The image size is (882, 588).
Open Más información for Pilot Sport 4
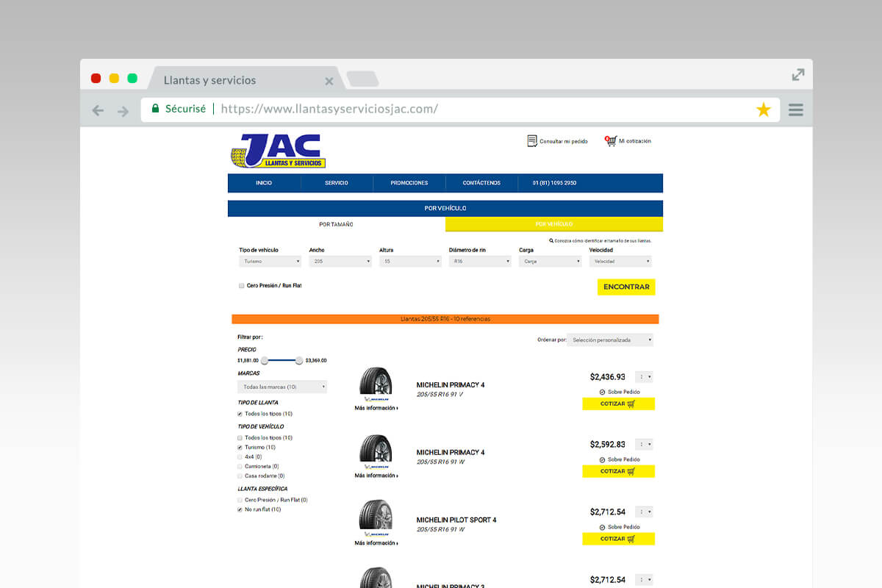point(376,543)
